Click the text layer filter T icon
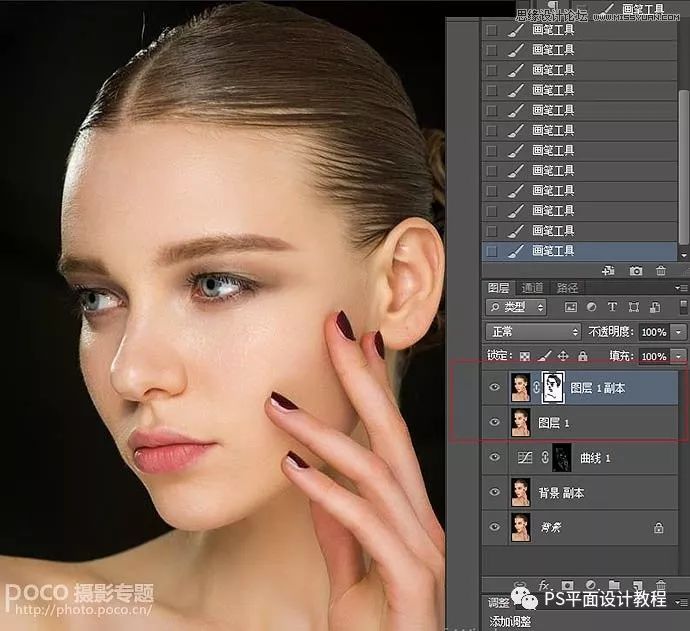The image size is (690, 631). coord(610,307)
